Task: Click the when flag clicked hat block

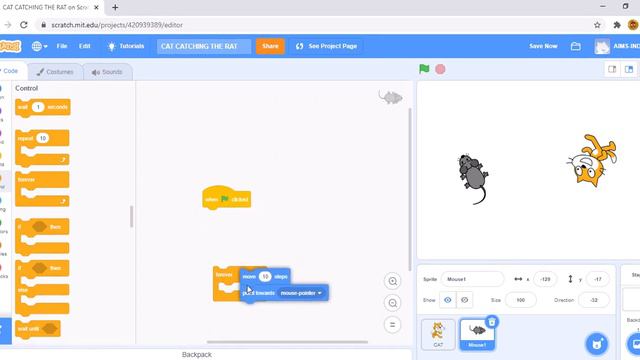Action: pos(227,198)
